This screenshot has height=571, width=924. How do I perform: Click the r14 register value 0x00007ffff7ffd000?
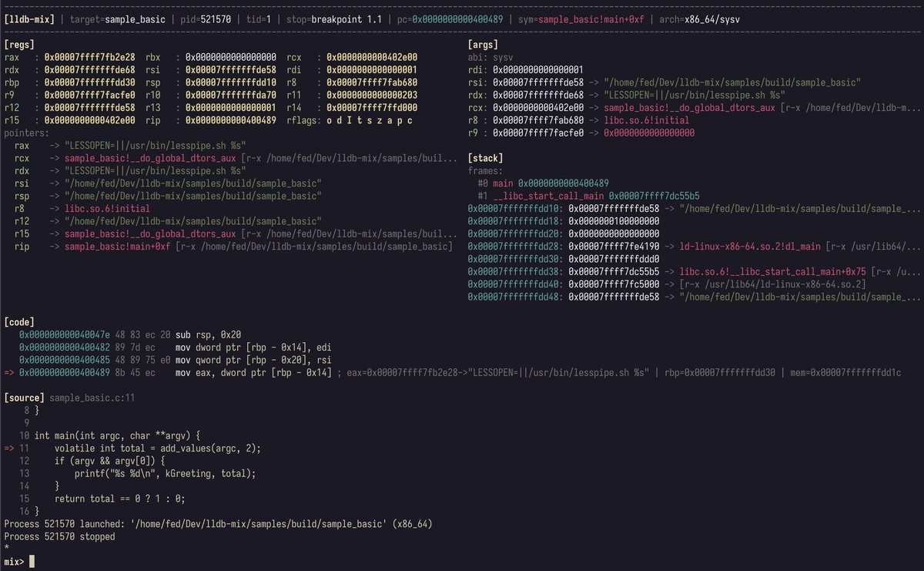click(372, 108)
